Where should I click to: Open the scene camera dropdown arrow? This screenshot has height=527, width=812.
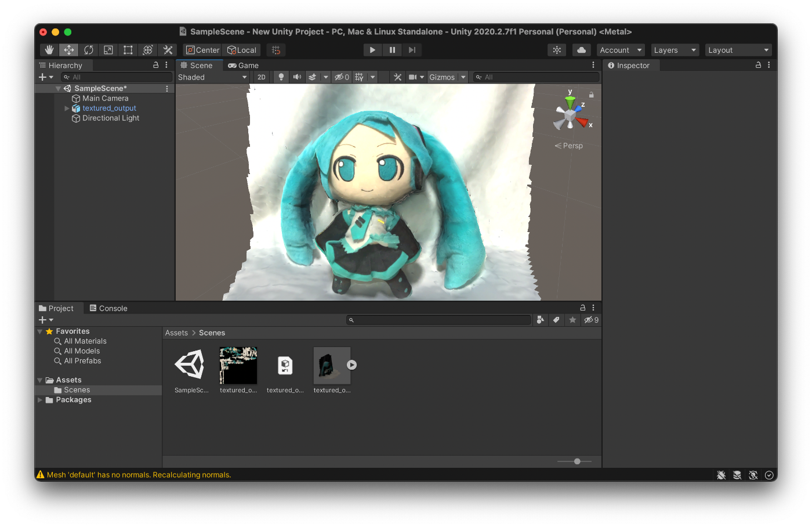(x=422, y=77)
